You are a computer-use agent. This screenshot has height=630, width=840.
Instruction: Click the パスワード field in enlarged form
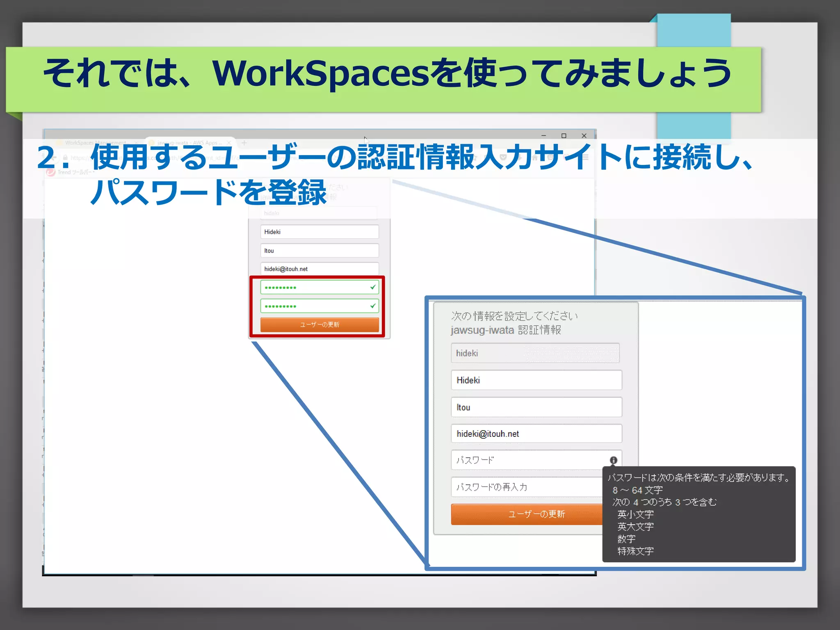[536, 460]
